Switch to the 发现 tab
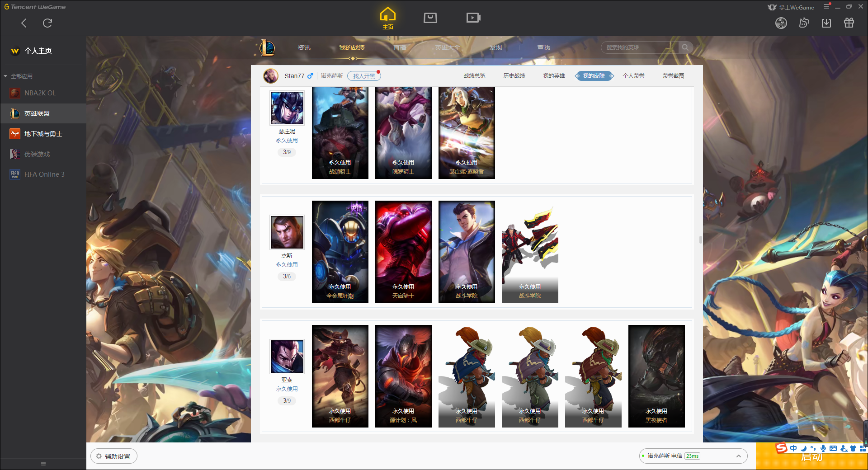 tap(495, 47)
